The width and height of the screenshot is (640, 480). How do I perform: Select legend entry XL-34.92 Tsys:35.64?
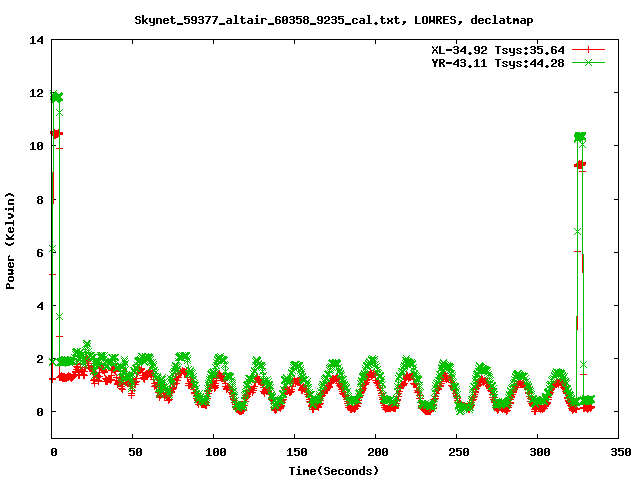pyautogui.click(x=498, y=50)
